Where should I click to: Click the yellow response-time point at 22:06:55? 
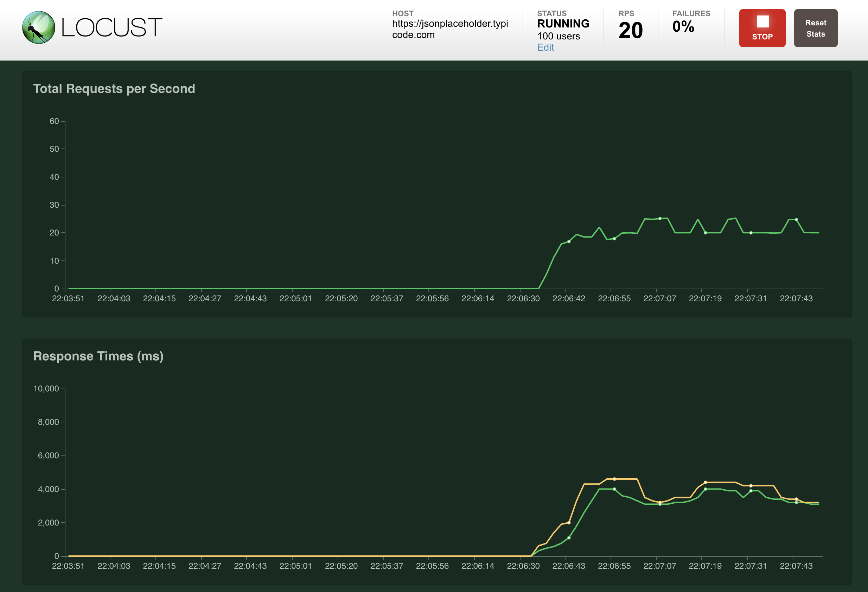pos(614,479)
